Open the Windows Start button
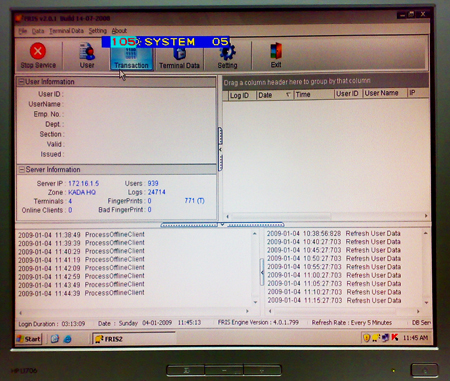The width and height of the screenshot is (450, 381). click(29, 339)
